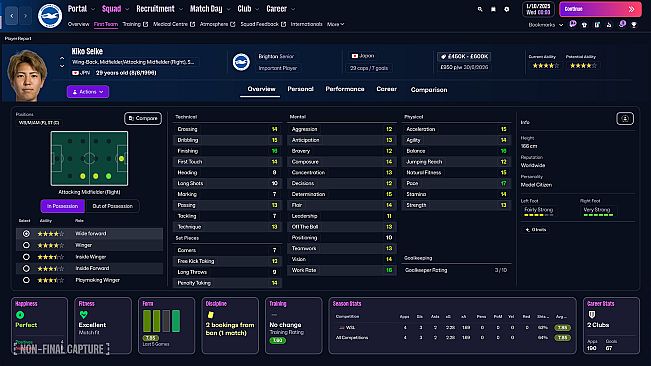The image size is (651, 366).
Task: Click the trophy bookmark icon
Action: [x=634, y=25]
